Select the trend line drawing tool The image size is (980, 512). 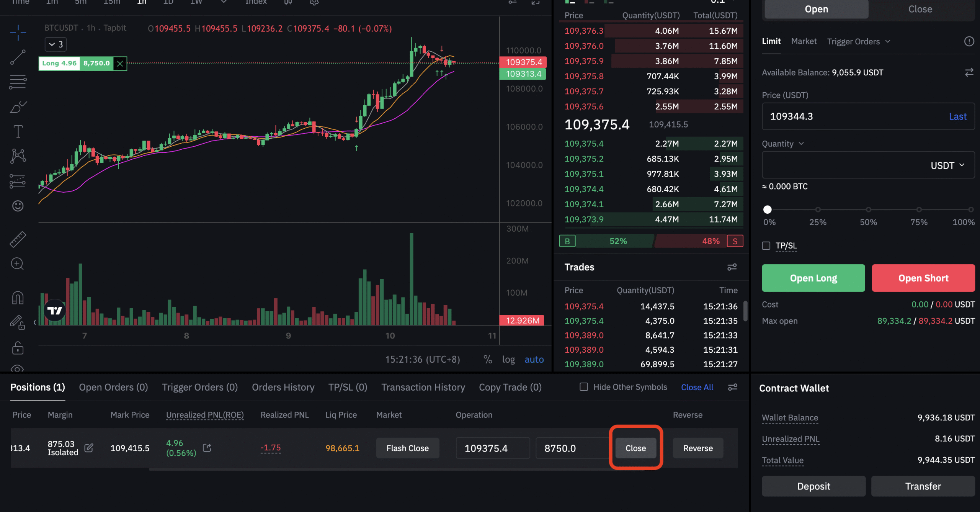point(18,57)
